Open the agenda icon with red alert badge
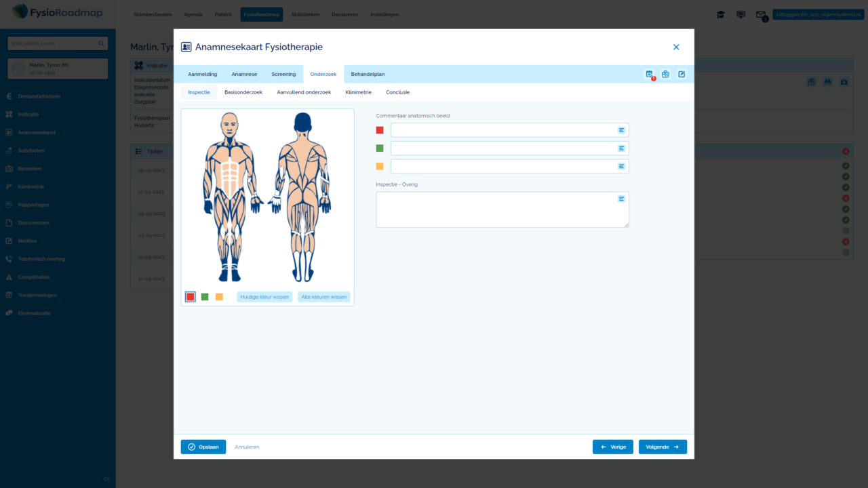The image size is (868, 488). click(x=649, y=75)
